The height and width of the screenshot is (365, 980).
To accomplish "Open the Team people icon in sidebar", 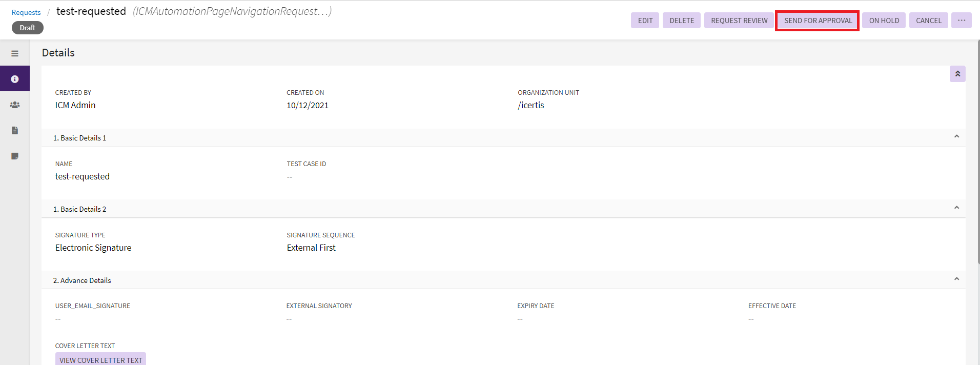I will pyautogui.click(x=15, y=105).
